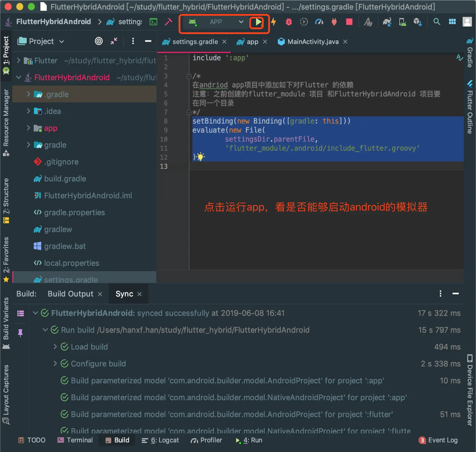Open the AVD Manager icon
The width and height of the screenshot is (476, 452).
(x=402, y=22)
